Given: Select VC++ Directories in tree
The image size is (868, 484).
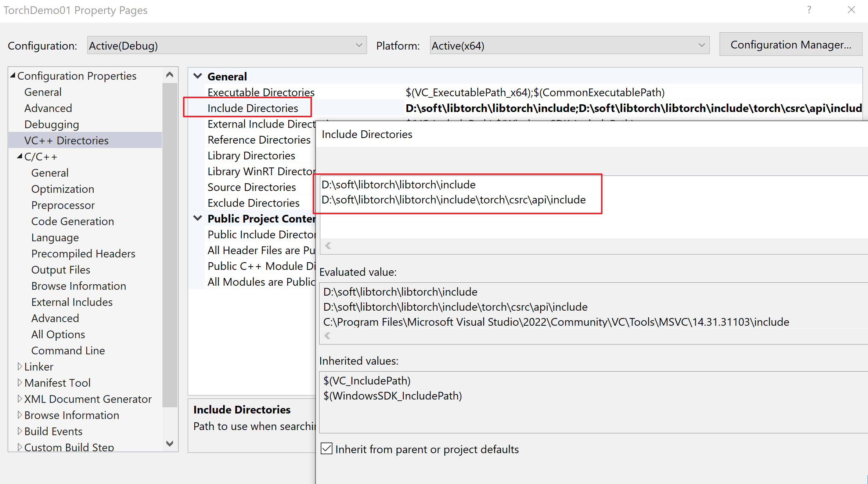Looking at the screenshot, I should click(66, 140).
